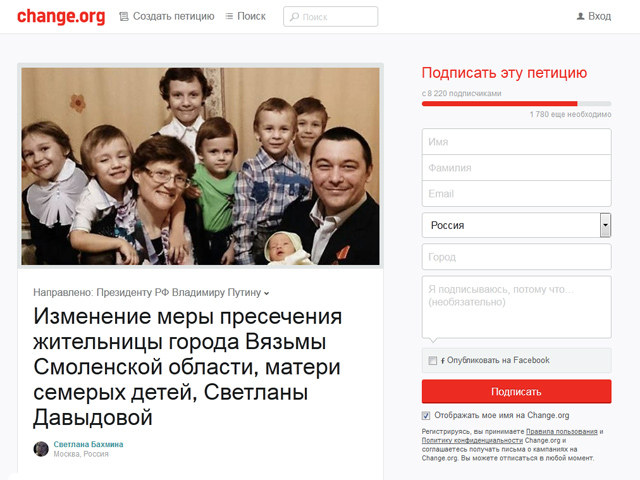640x480 pixels.
Task: Click the magnifier icon in search box
Action: tap(294, 17)
